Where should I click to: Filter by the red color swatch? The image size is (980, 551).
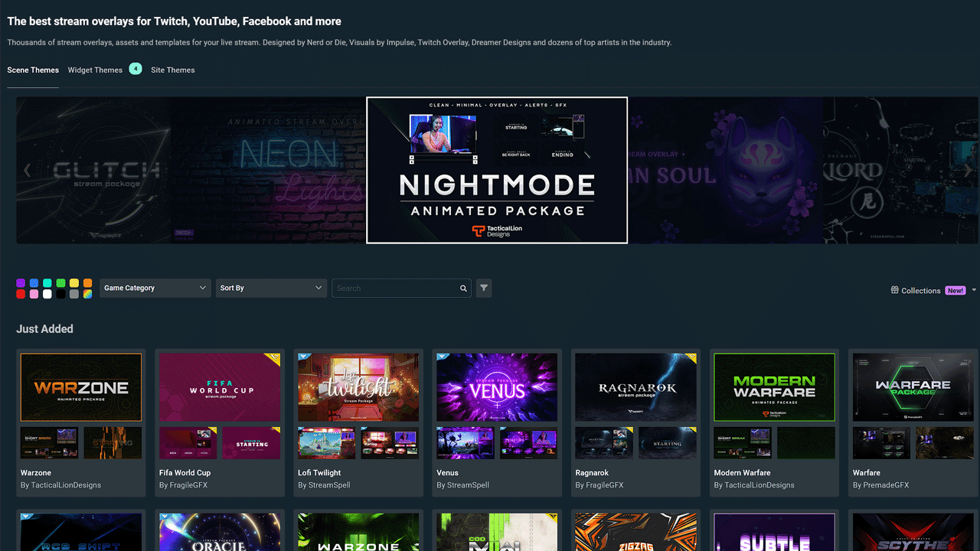point(21,294)
